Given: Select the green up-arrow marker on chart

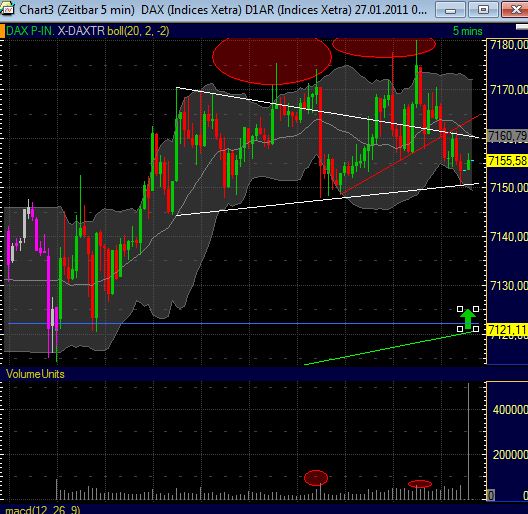Looking at the screenshot, I should (x=468, y=319).
